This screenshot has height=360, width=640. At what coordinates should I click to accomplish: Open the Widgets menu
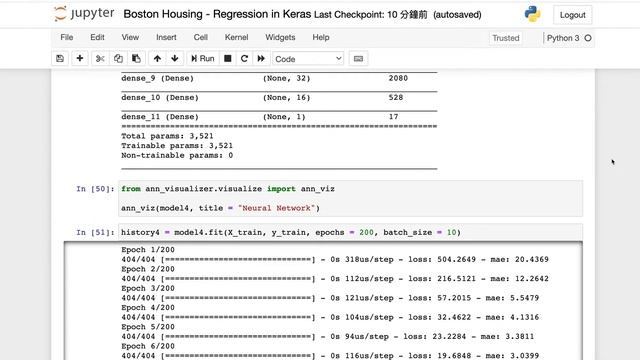click(280, 37)
